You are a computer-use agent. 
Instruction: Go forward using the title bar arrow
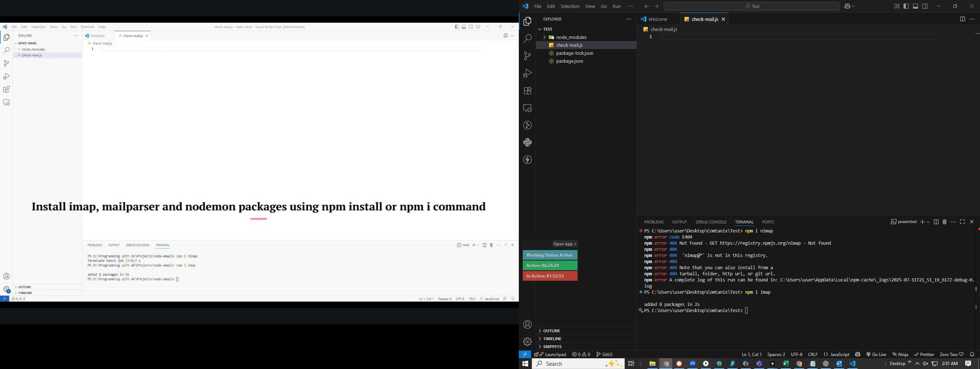(x=656, y=6)
